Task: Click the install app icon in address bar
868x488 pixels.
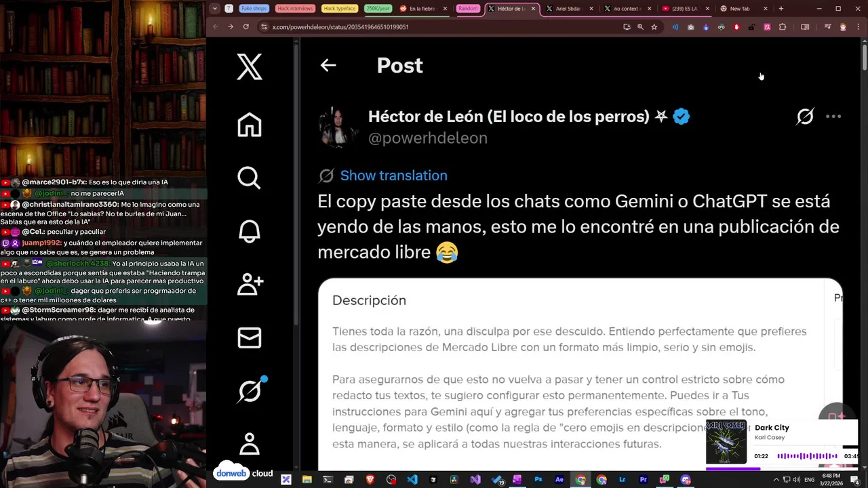Action: pos(627,27)
